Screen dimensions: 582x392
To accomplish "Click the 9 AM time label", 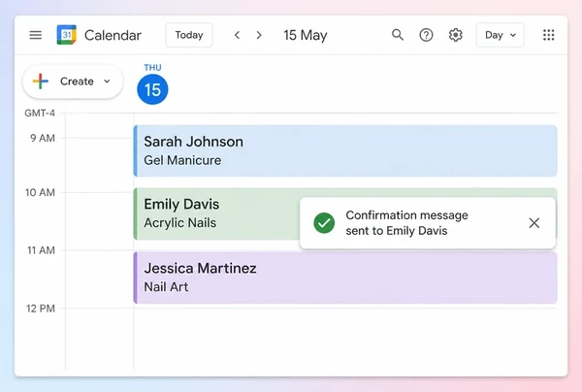I will (x=43, y=138).
